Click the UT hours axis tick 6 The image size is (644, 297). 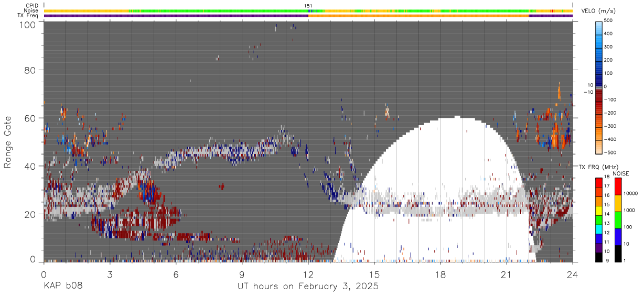tap(176, 274)
